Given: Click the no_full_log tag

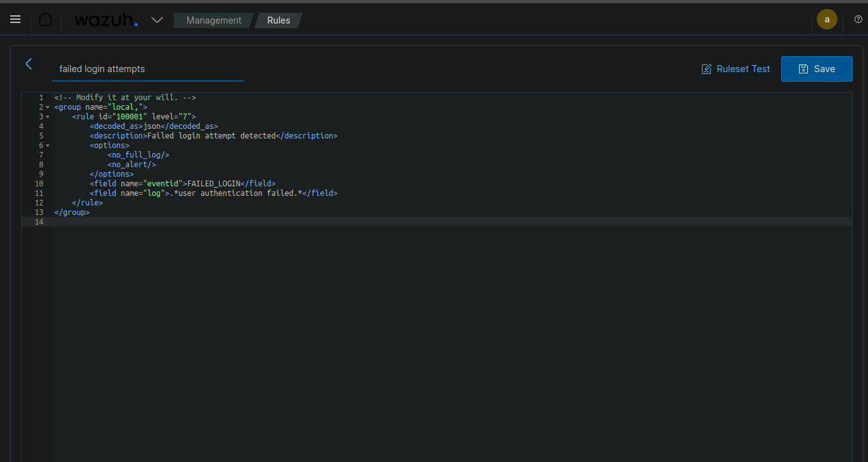Looking at the screenshot, I should point(139,155).
